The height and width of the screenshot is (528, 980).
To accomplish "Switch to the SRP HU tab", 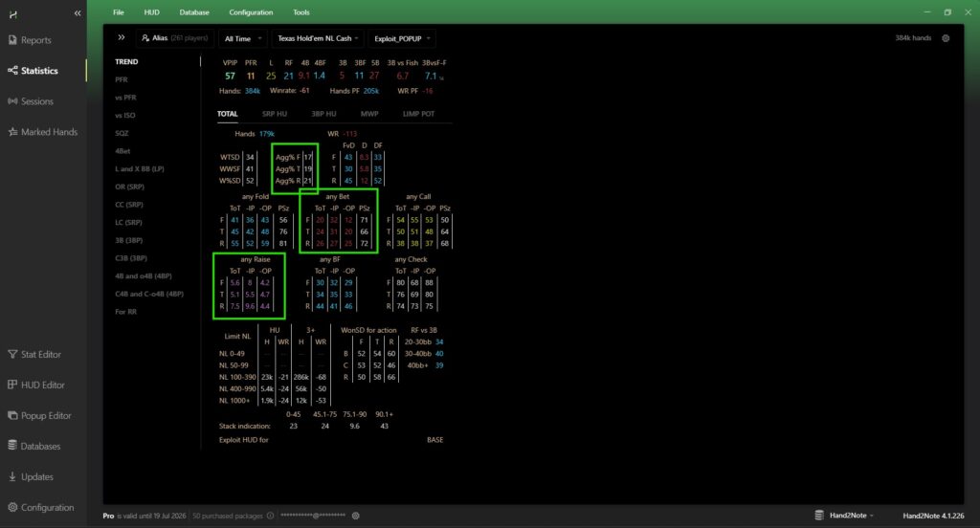I will 275,114.
